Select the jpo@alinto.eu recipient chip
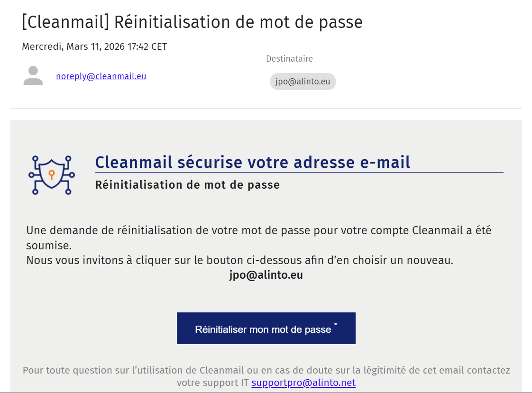 coord(303,82)
